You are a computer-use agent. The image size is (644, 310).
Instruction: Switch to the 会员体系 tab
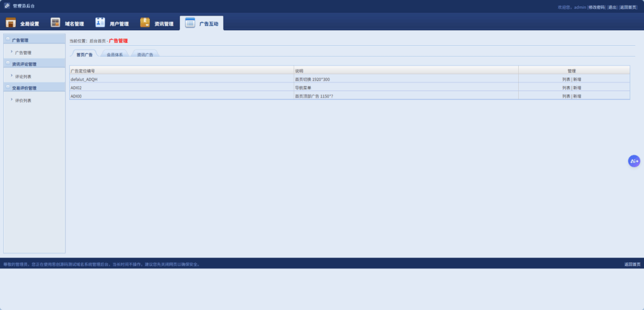tap(114, 55)
